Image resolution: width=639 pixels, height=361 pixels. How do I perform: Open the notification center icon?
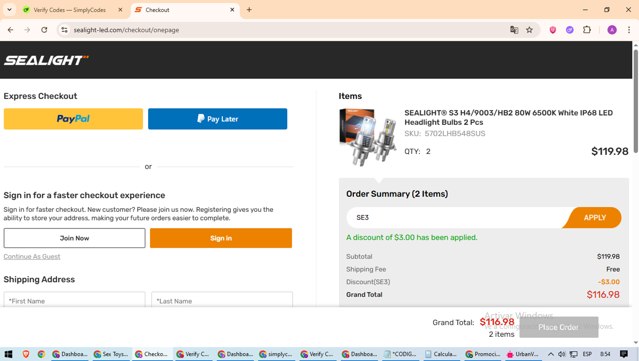624,354
